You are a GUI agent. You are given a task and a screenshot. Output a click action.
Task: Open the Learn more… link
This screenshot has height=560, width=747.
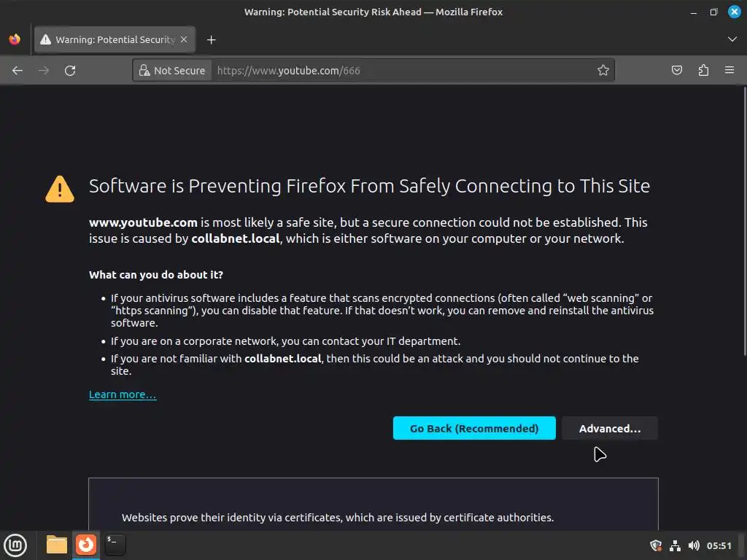click(x=123, y=394)
